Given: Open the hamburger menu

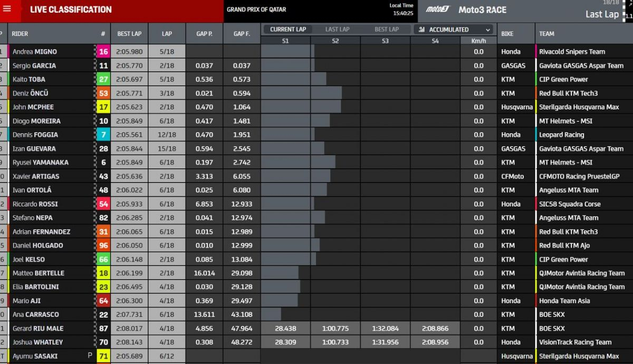Looking at the screenshot, I should [x=7, y=9].
